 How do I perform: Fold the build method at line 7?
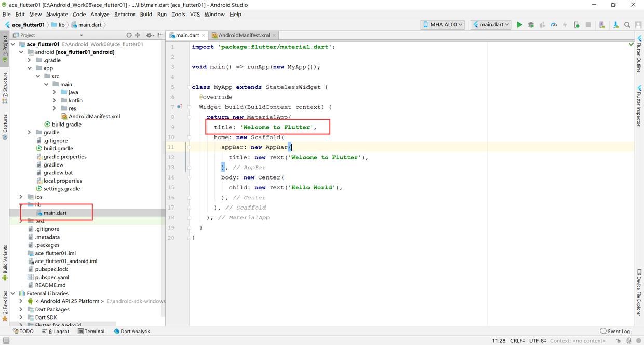click(190, 107)
